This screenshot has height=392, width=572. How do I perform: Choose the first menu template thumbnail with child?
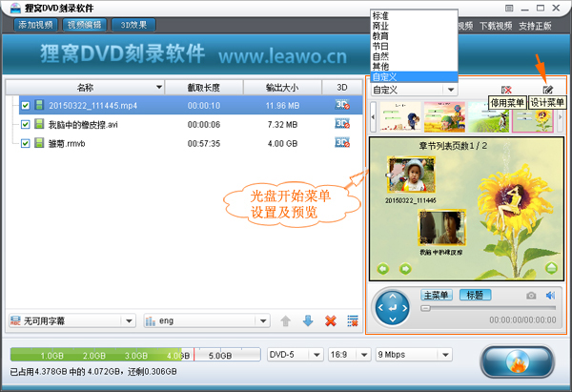pos(400,116)
